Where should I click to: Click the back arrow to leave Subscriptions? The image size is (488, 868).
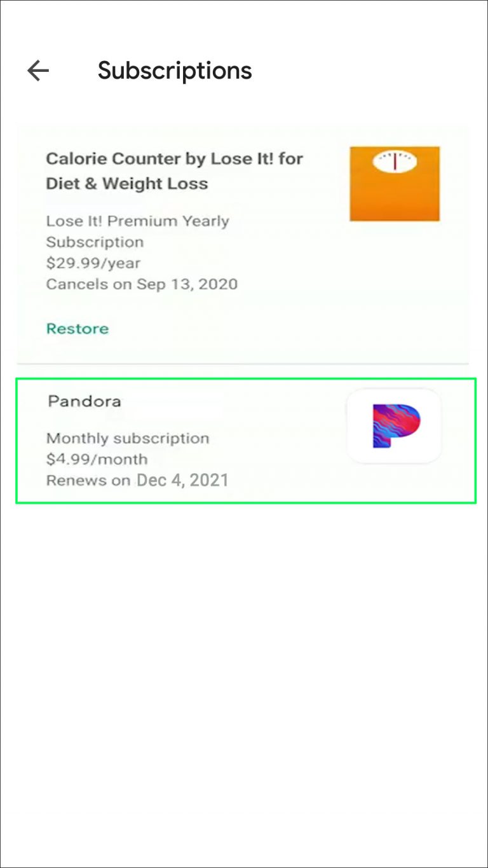pyautogui.click(x=37, y=71)
